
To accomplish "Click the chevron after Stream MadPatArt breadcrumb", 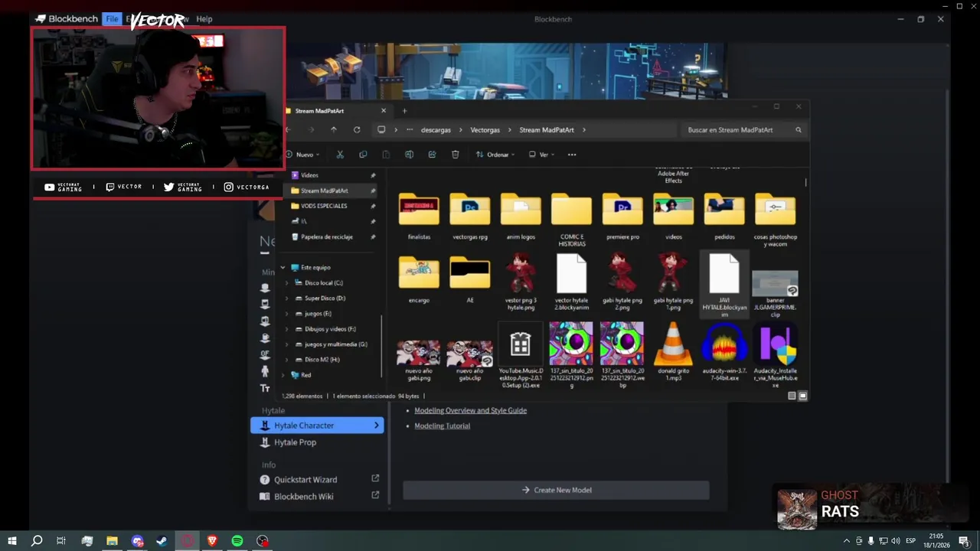I will click(583, 130).
